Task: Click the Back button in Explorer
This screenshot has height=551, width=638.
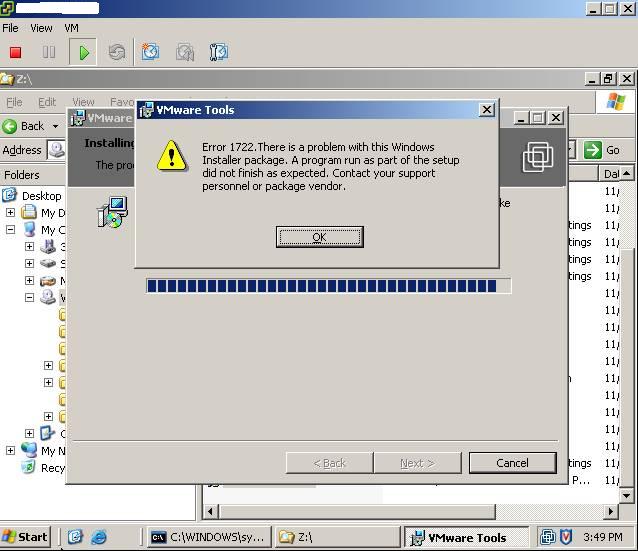Action: 23,126
